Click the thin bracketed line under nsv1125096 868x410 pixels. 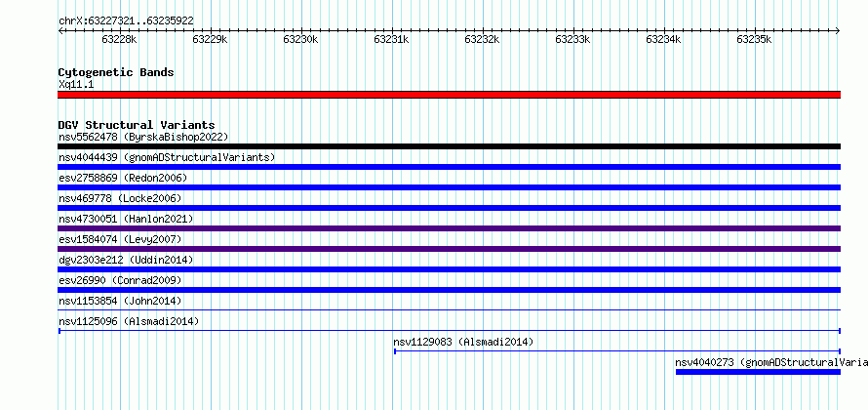click(449, 331)
